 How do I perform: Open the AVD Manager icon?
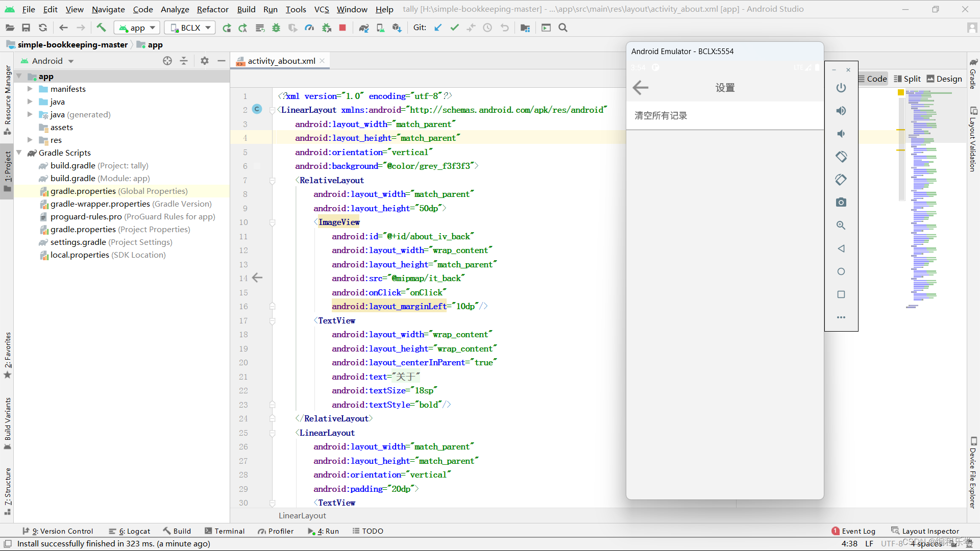[380, 28]
